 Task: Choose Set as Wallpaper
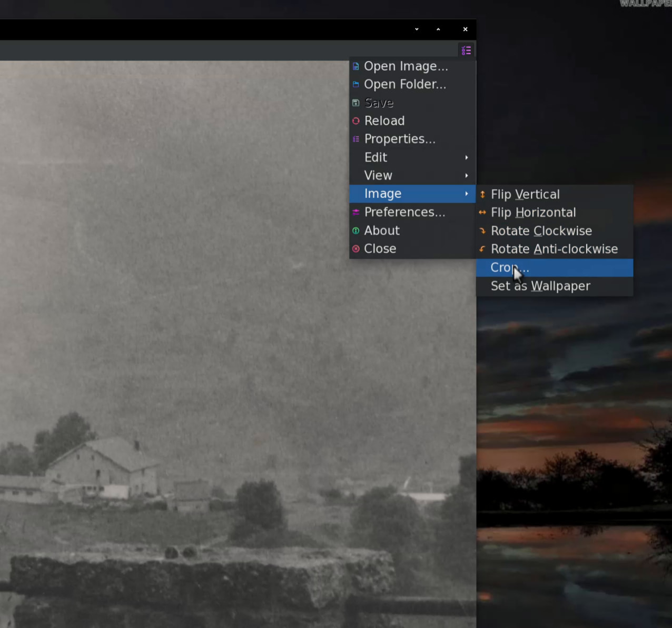(540, 286)
